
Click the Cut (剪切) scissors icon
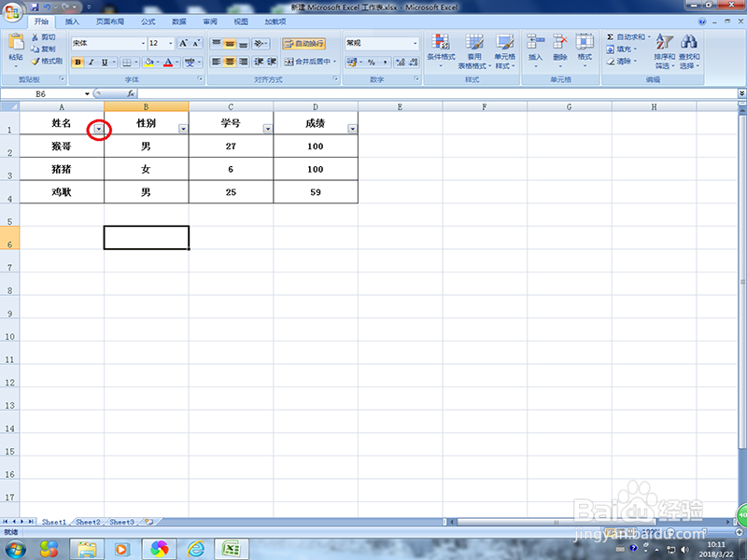tap(35, 37)
